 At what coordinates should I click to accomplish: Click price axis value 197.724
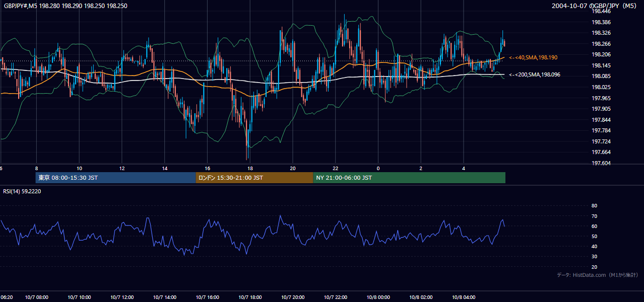pyautogui.click(x=601, y=141)
